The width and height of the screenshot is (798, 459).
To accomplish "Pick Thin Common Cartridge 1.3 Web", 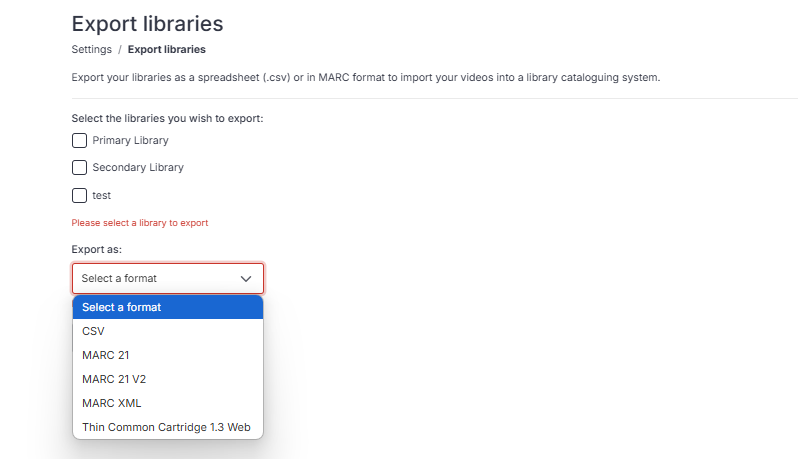I will click(168, 427).
